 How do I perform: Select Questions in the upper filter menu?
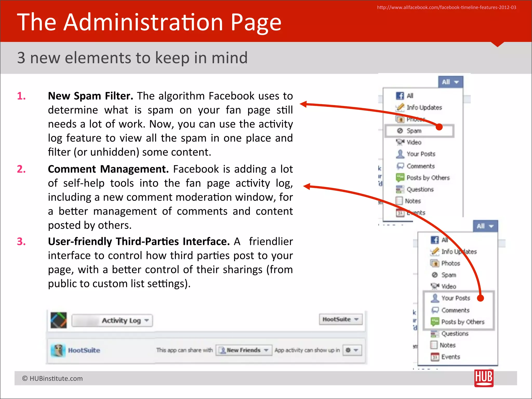420,189
